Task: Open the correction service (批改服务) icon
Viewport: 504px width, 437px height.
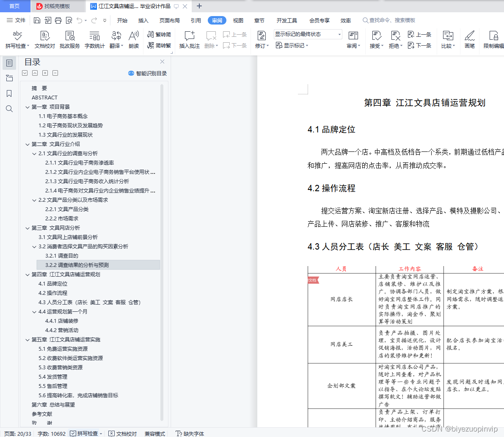Action: click(x=69, y=39)
